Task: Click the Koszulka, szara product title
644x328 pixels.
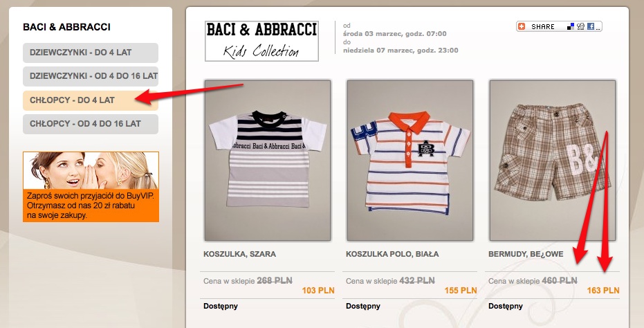Action: pyautogui.click(x=239, y=254)
